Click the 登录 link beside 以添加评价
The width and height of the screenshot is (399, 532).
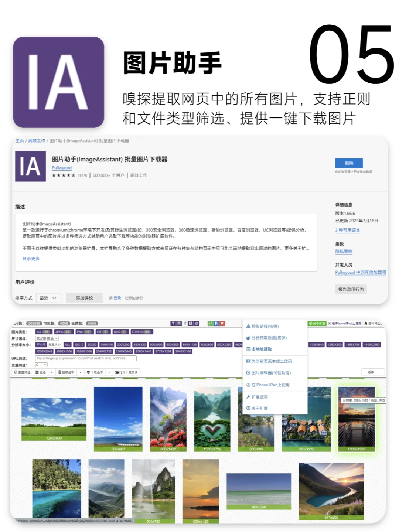(x=117, y=298)
